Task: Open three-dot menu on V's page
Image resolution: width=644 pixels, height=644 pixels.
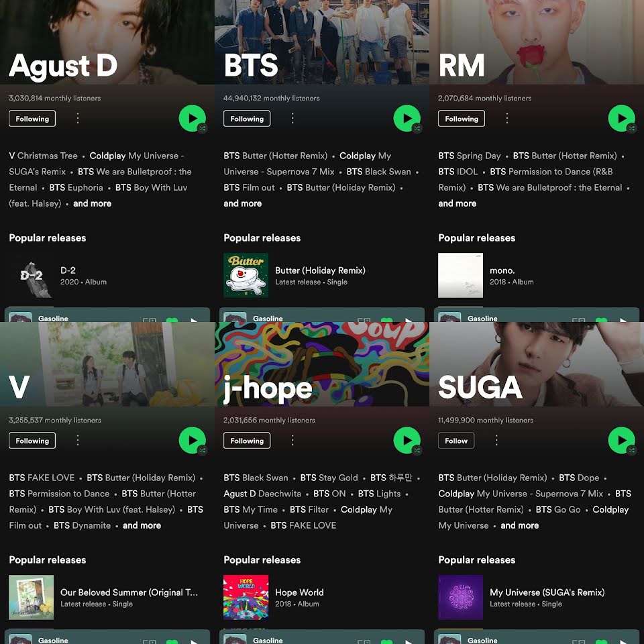Action: (x=78, y=440)
